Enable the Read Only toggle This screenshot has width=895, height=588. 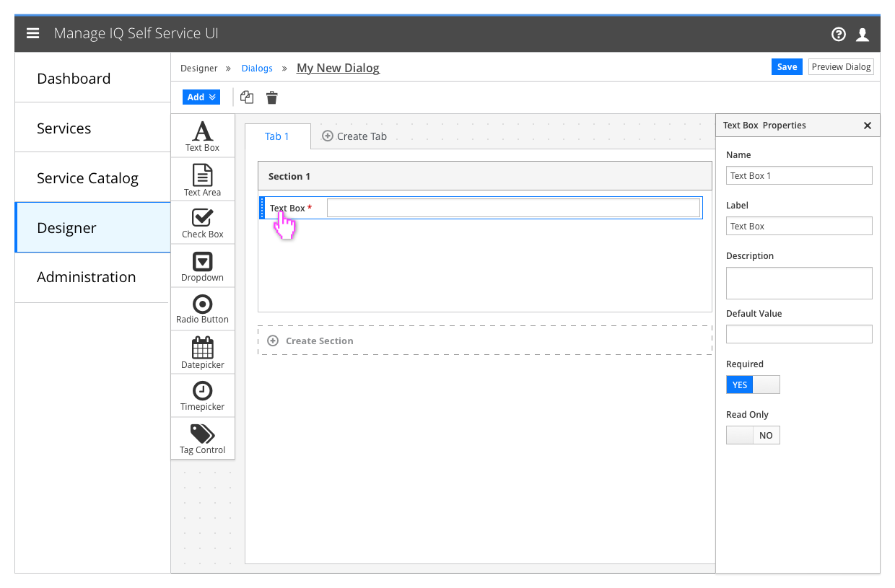click(739, 435)
